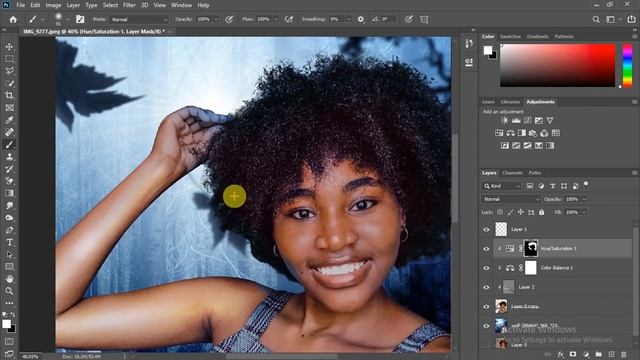Open the Search icon in the options bar
The image size is (640, 360).
(596, 19)
